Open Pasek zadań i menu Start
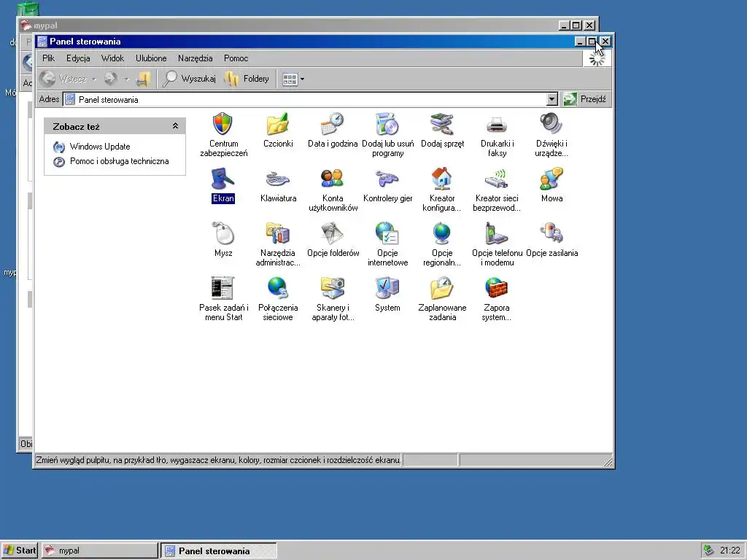747x560 pixels. pos(223,289)
